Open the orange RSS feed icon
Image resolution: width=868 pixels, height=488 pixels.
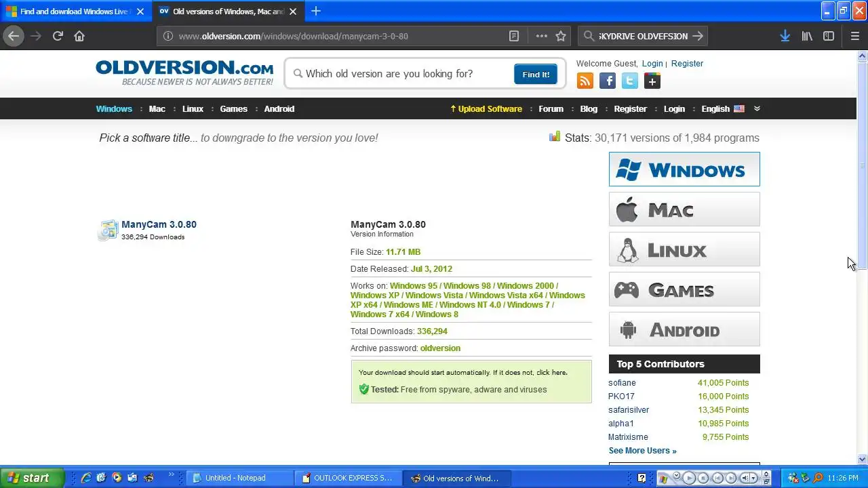pyautogui.click(x=585, y=81)
